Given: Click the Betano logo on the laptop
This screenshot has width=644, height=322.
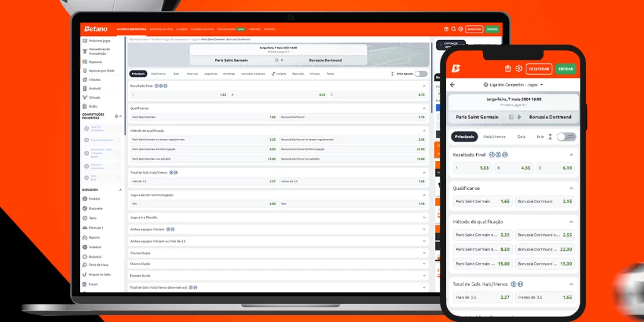Looking at the screenshot, I should [x=96, y=29].
